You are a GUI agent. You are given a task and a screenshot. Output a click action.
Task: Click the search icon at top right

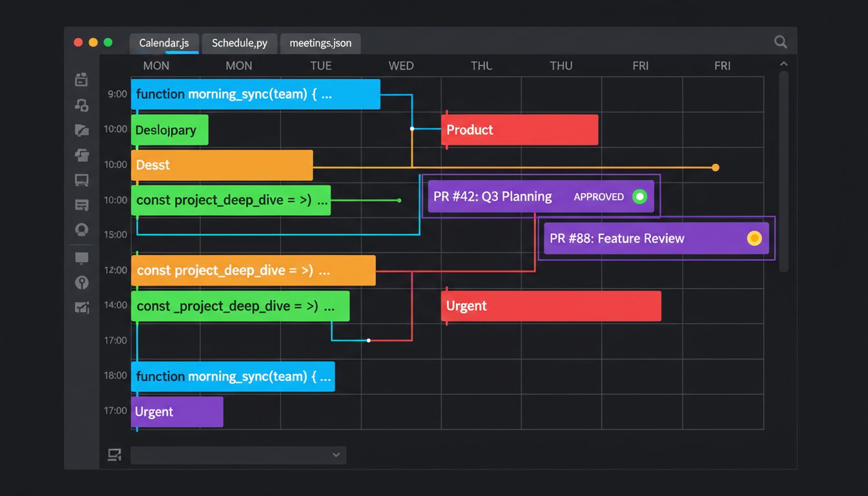[x=780, y=41]
